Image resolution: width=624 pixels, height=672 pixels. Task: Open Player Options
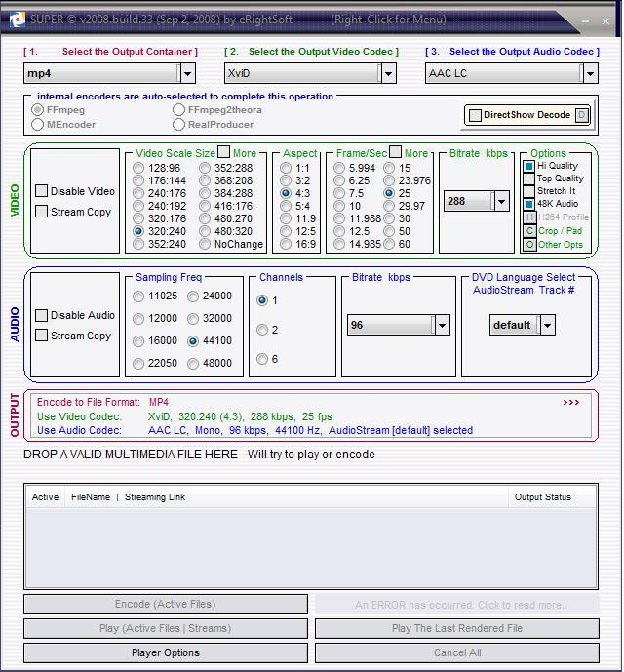coord(166,652)
